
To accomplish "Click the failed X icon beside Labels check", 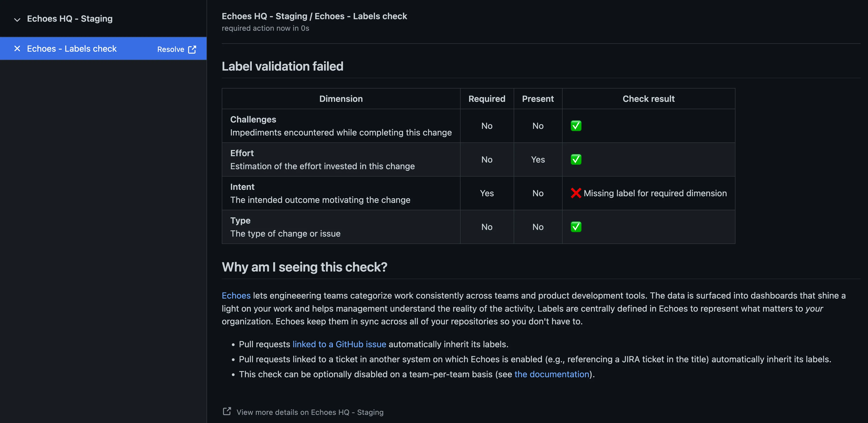I will 17,48.
